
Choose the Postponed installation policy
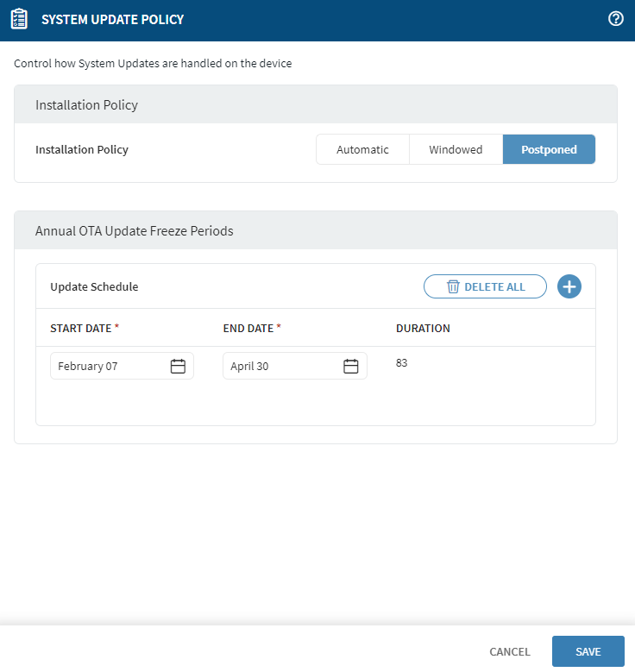coord(549,149)
